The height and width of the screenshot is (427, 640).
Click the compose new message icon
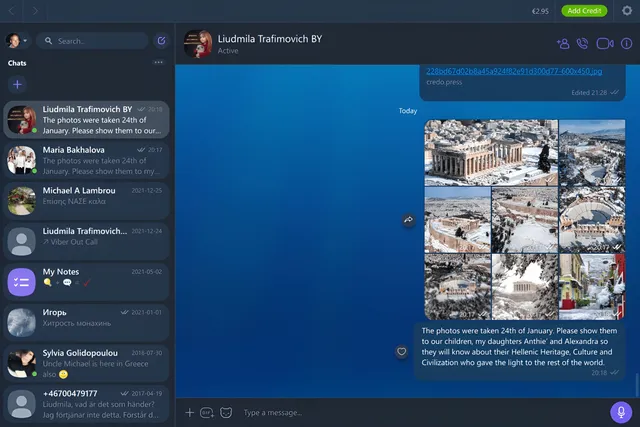pos(161,41)
